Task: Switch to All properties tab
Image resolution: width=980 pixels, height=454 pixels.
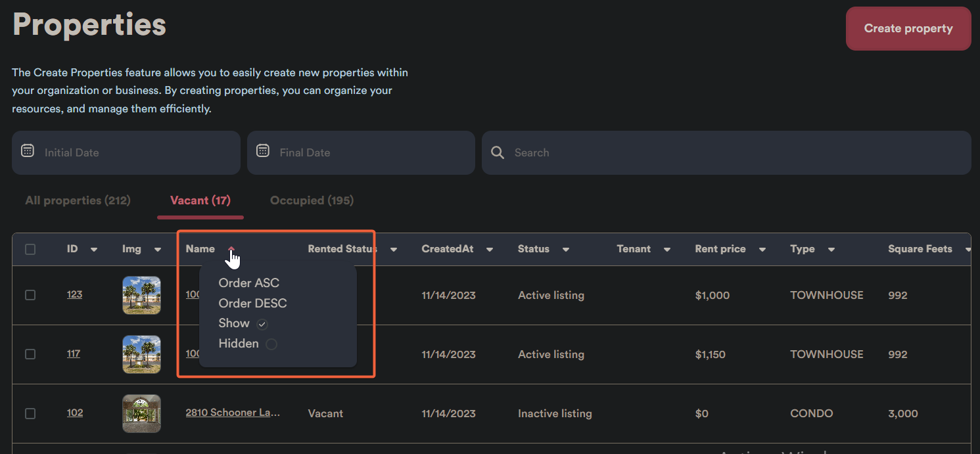Action: (78, 200)
